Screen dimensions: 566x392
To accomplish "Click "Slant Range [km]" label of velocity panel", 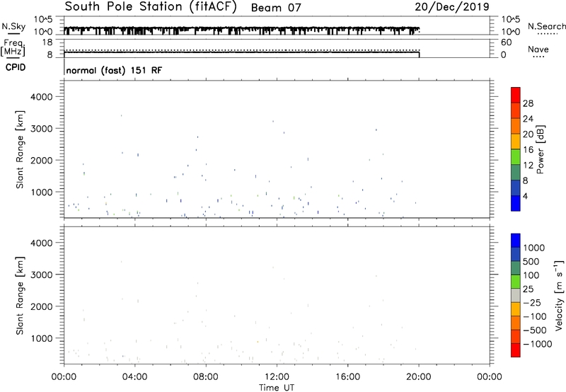I will coord(20,296).
